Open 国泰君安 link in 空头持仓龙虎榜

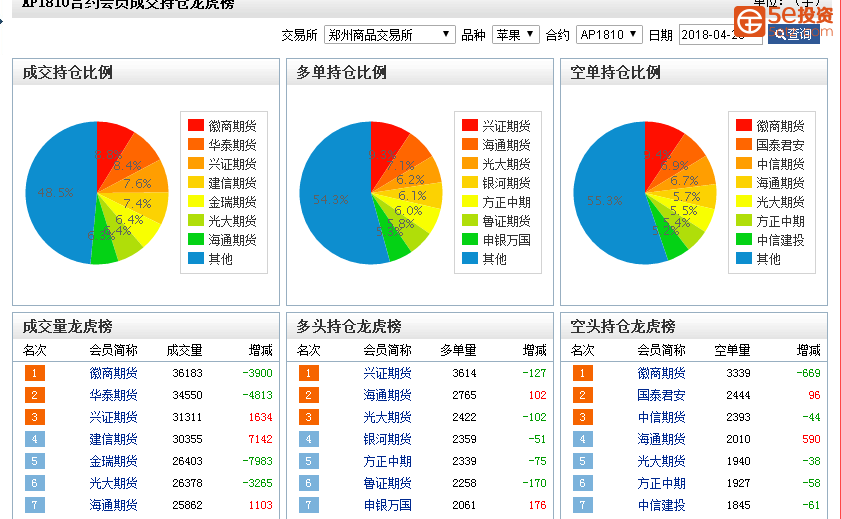pos(661,395)
